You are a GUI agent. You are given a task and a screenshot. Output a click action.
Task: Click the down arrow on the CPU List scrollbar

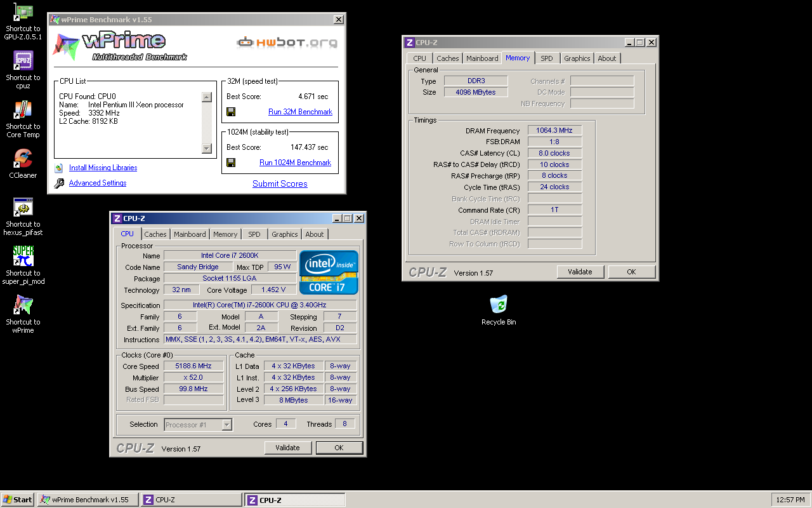coord(206,149)
